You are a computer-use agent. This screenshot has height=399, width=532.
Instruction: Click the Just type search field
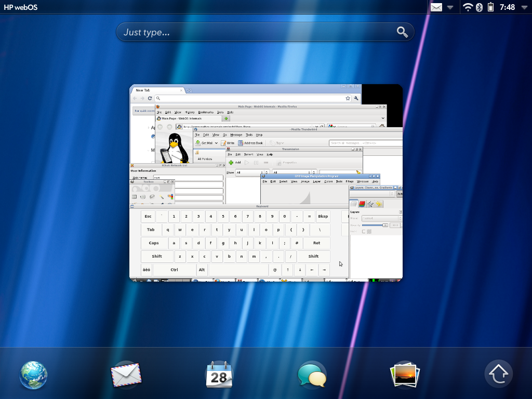265,32
